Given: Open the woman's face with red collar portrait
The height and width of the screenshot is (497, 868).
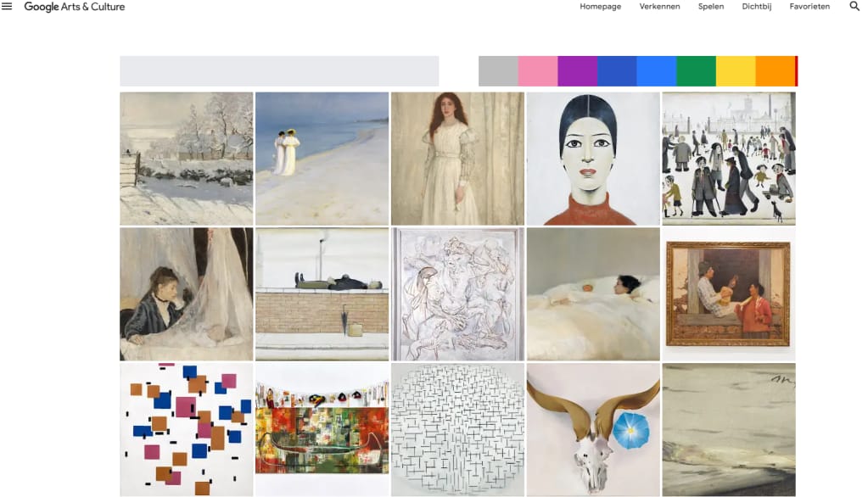Looking at the screenshot, I should click(593, 159).
